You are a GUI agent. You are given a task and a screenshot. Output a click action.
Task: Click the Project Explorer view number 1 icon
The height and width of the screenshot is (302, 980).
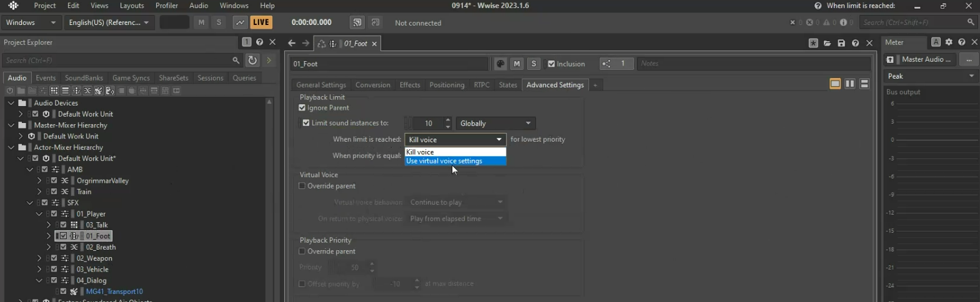pyautogui.click(x=247, y=42)
